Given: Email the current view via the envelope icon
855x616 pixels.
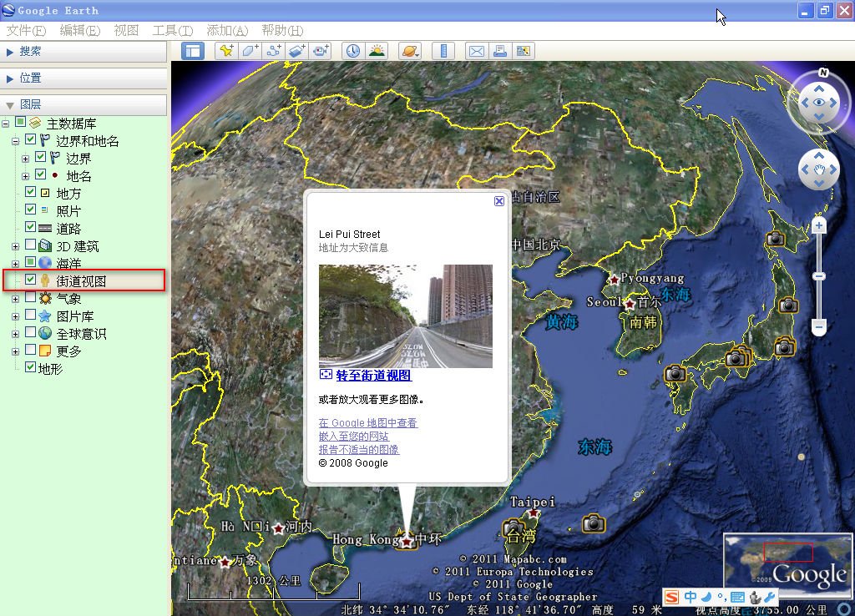Looking at the screenshot, I should tap(476, 50).
